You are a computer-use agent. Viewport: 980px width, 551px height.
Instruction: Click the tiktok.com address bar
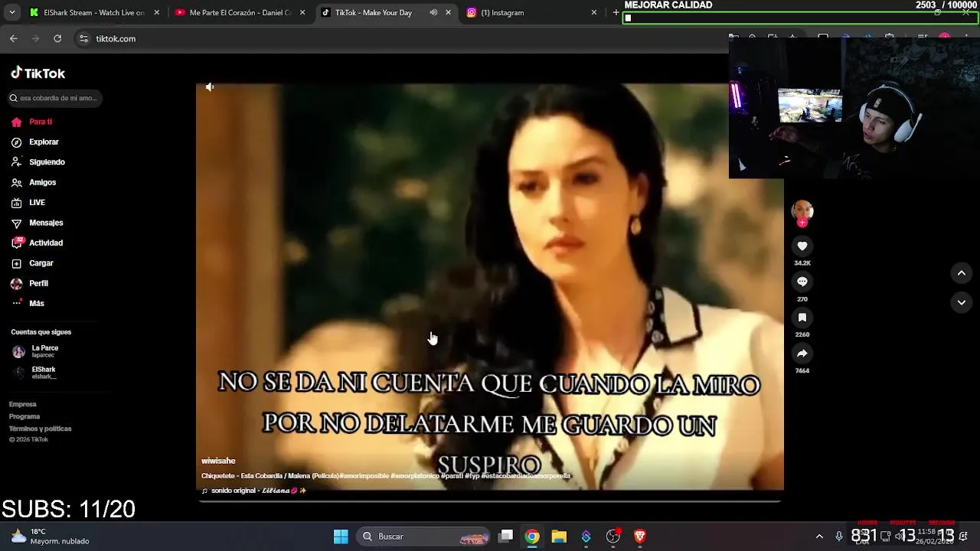116,39
